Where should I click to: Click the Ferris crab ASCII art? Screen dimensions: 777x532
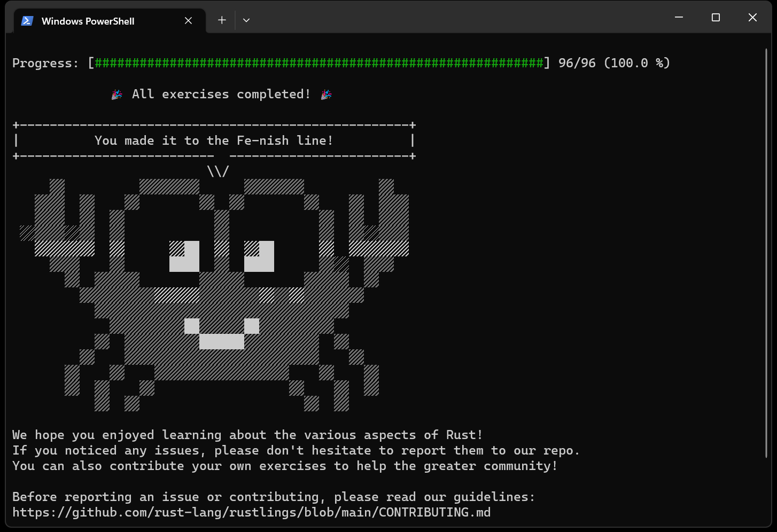[214, 295]
